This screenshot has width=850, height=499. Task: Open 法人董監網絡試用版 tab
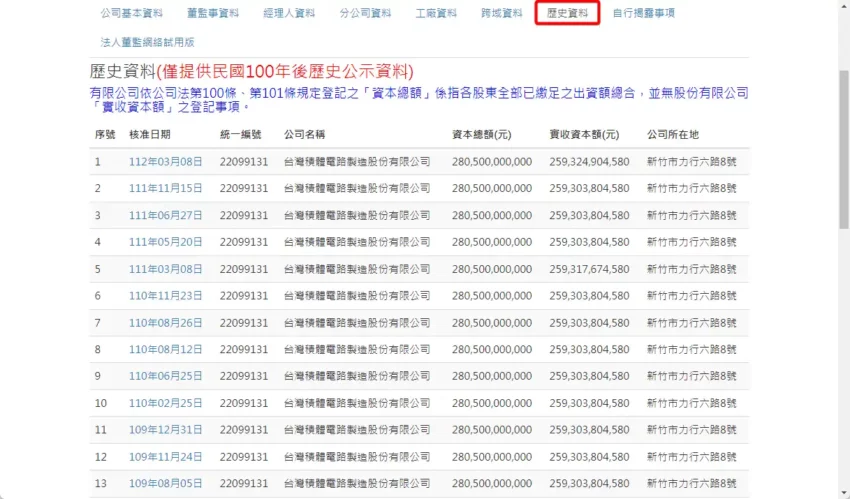[147, 42]
